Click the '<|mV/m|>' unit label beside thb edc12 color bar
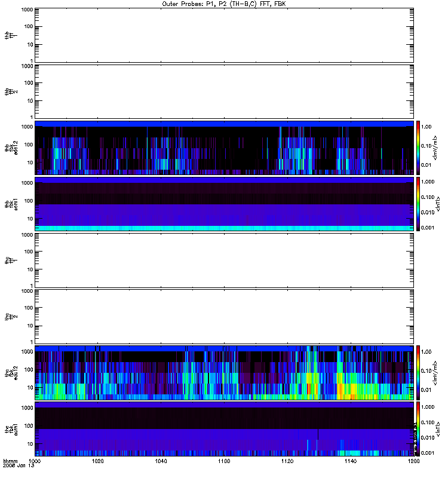448x478 pixels. coord(435,148)
